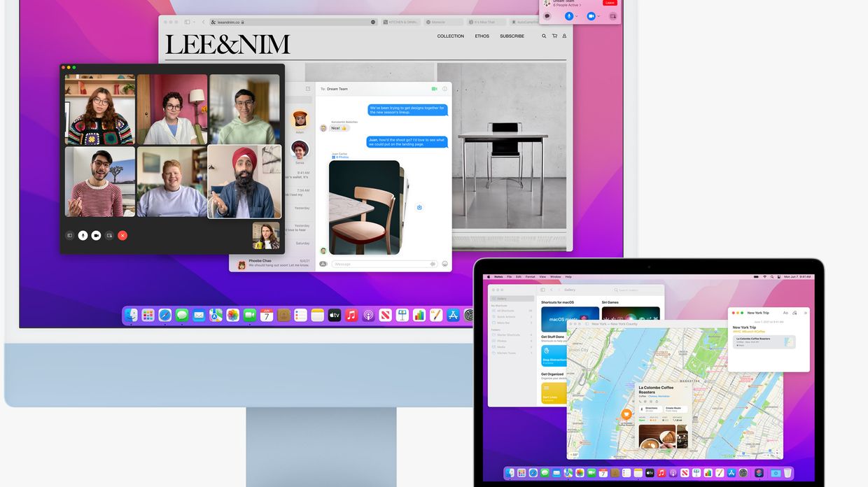Mute the microphone in the FaceTime window
Viewport: 868px width, 487px height.
point(83,236)
